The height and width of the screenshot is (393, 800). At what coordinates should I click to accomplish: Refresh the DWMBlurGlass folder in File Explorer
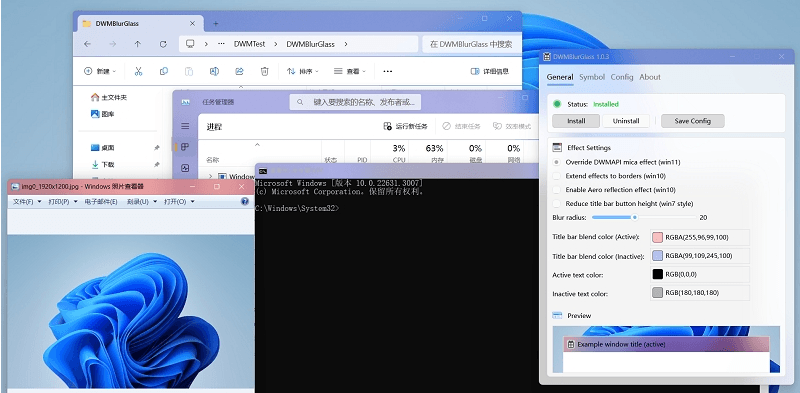point(163,44)
